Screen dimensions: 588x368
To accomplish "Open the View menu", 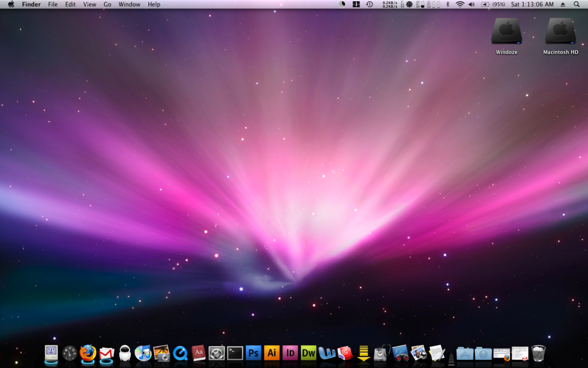I will (x=90, y=5).
